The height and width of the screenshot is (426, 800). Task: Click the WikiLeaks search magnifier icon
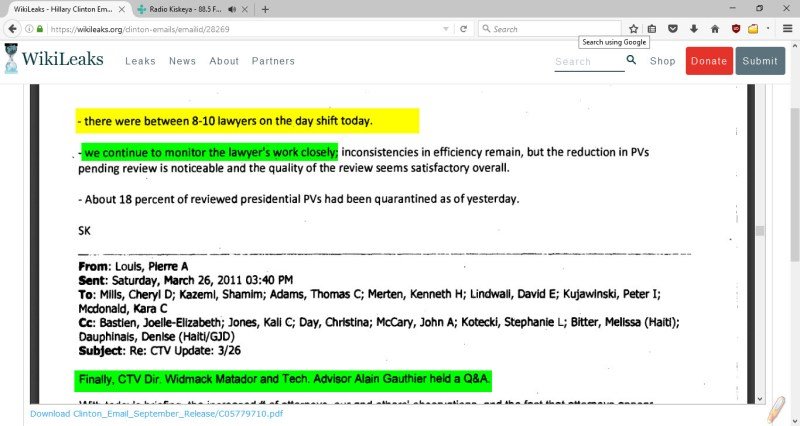pos(631,60)
